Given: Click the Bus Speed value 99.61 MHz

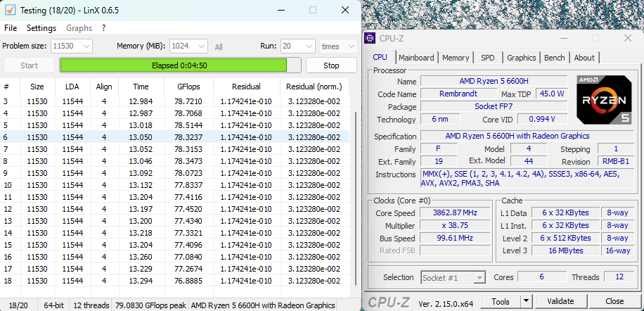Looking at the screenshot, I should click(x=455, y=238).
